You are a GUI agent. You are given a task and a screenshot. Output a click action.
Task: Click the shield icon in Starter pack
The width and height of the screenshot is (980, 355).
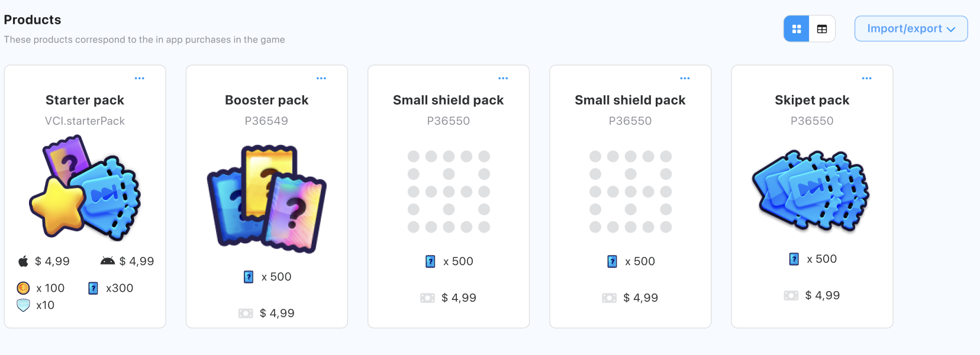click(23, 305)
